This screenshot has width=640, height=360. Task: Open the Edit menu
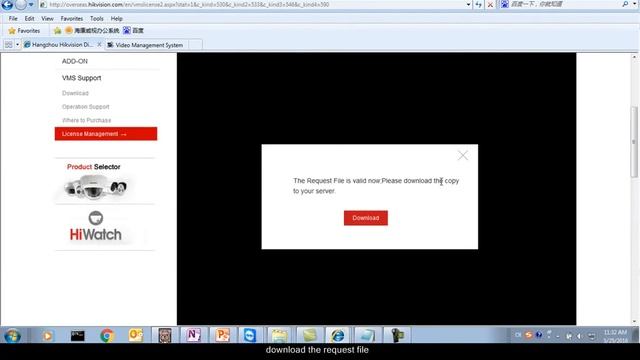pyautogui.click(x=29, y=19)
